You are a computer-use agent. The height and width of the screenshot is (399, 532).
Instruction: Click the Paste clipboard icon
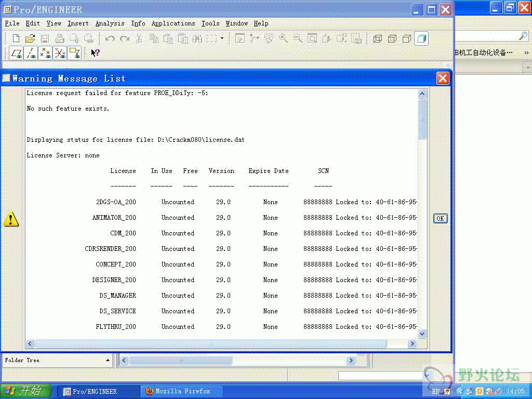click(168, 38)
